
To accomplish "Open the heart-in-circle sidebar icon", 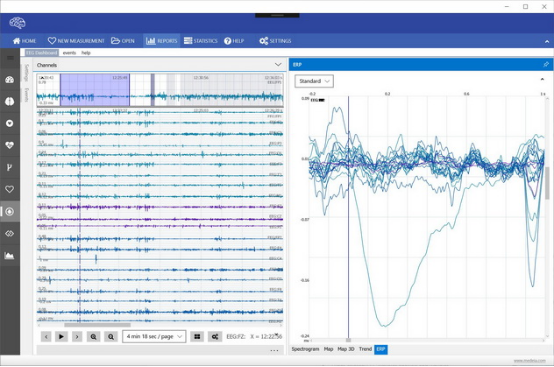I will pos(10,123).
